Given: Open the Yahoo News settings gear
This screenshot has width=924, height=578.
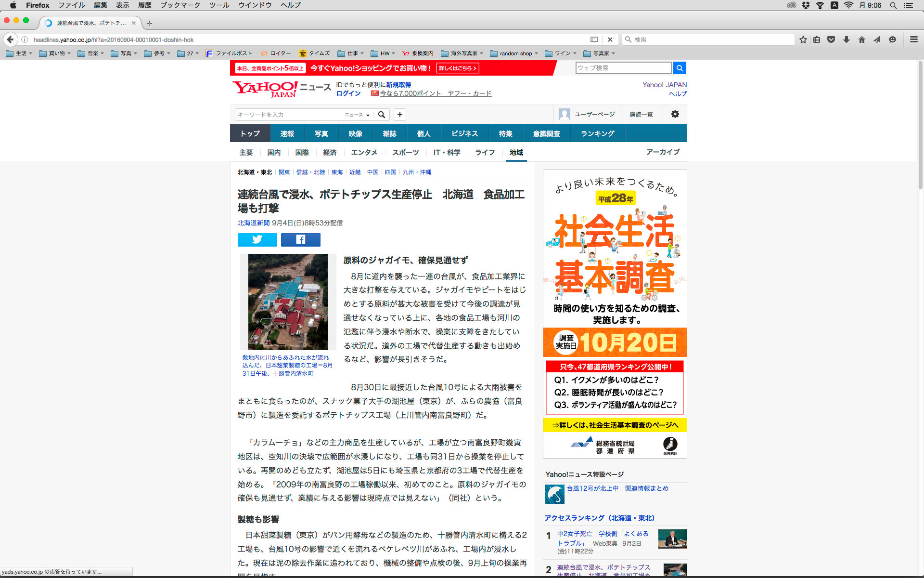Looking at the screenshot, I should click(x=675, y=114).
